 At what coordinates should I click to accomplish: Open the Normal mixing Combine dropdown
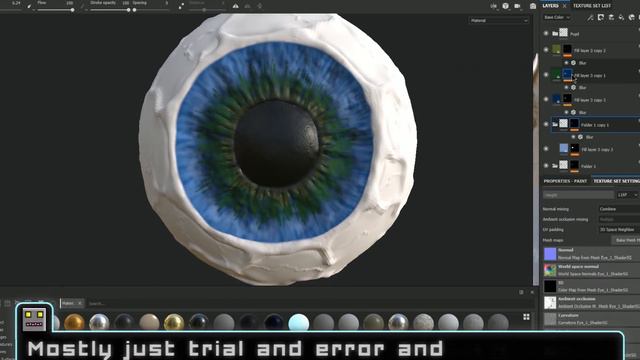click(x=619, y=209)
